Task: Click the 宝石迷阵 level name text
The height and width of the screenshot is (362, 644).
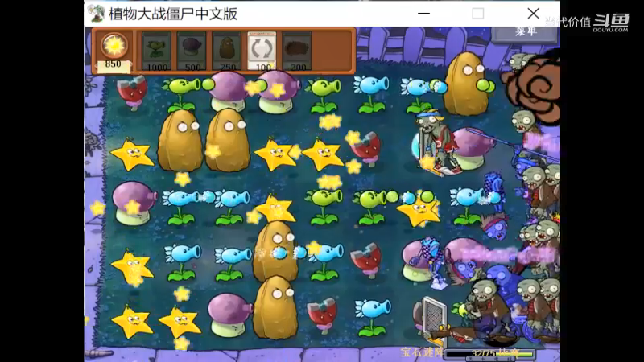Action: tap(422, 352)
